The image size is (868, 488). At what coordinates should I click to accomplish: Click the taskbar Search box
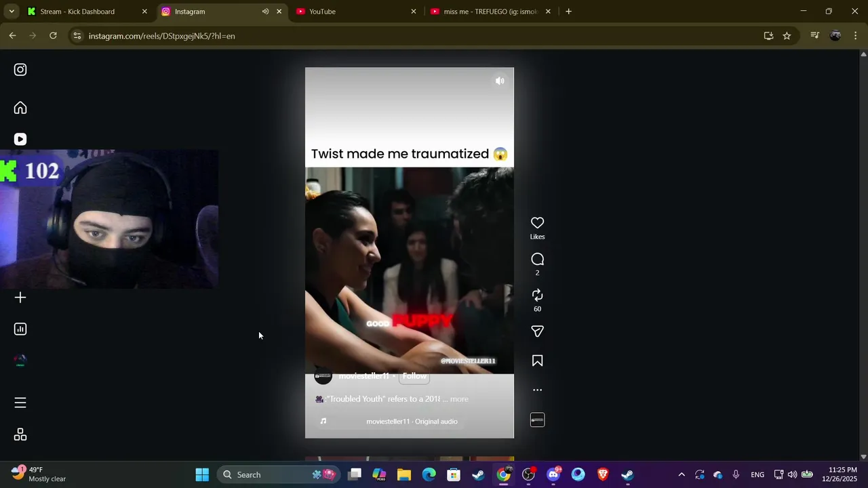(280, 474)
